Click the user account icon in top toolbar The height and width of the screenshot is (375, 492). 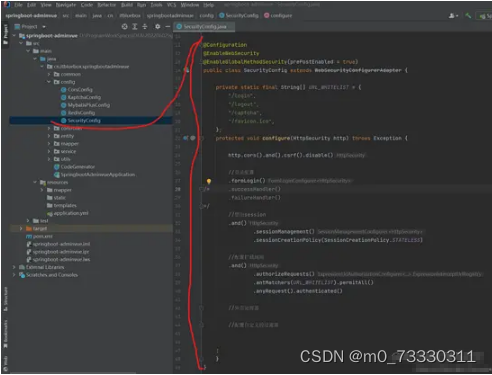453,15
